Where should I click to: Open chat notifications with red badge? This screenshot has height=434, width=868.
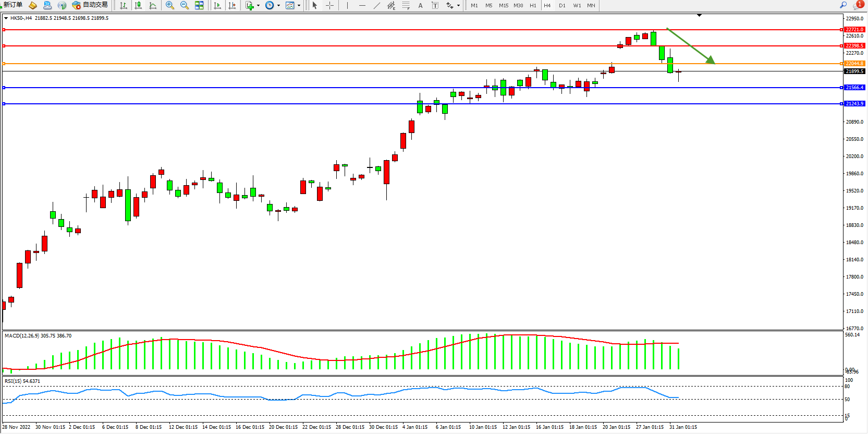(858, 5)
